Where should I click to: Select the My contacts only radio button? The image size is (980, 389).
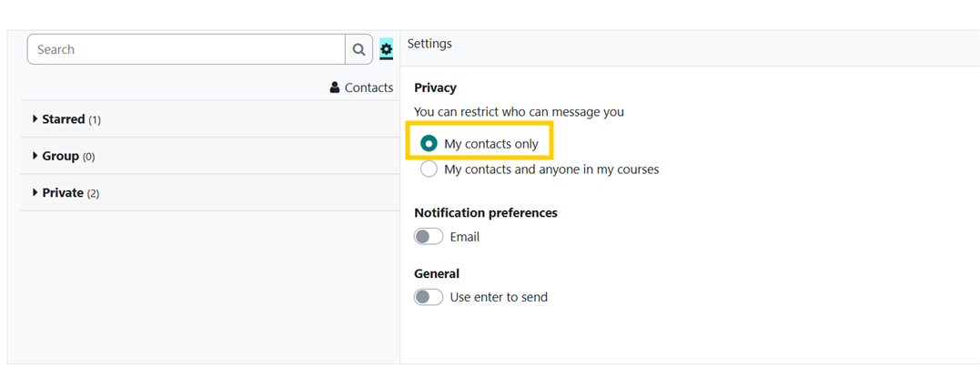click(x=429, y=144)
